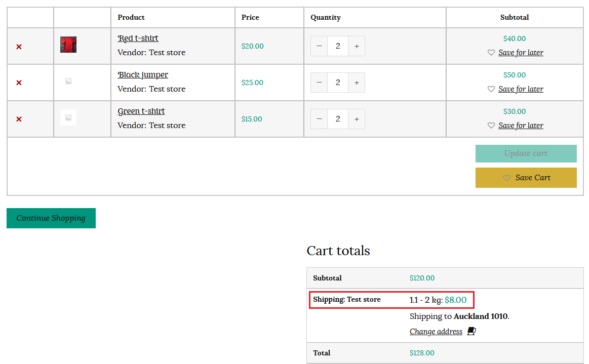The image size is (589, 364).
Task: Save Green t-shirt for later link
Action: (521, 126)
